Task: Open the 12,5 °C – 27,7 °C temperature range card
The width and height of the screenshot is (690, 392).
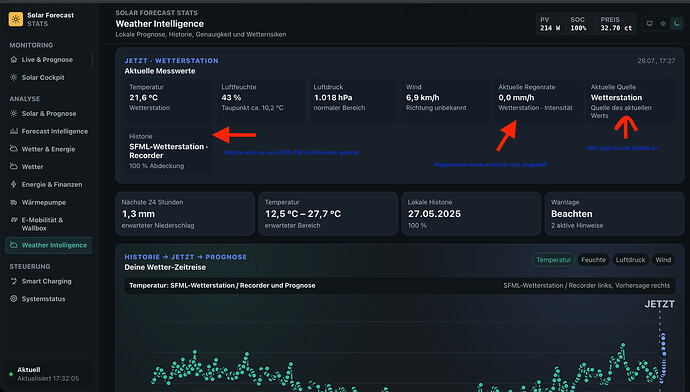Action: click(328, 214)
